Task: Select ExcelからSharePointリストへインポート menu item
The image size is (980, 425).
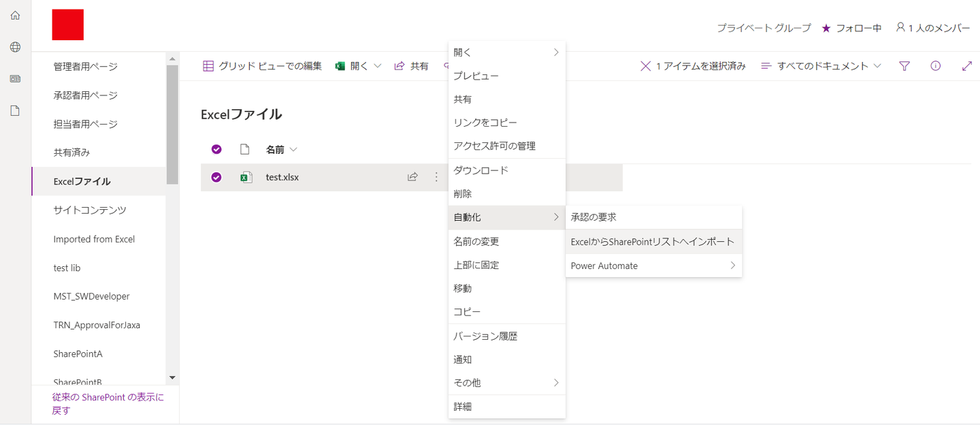Action: coord(653,242)
